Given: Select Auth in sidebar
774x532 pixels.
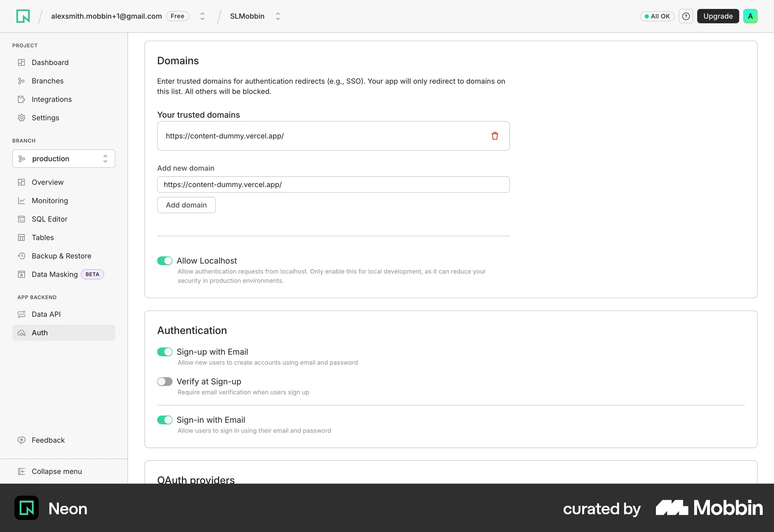Looking at the screenshot, I should tap(64, 333).
